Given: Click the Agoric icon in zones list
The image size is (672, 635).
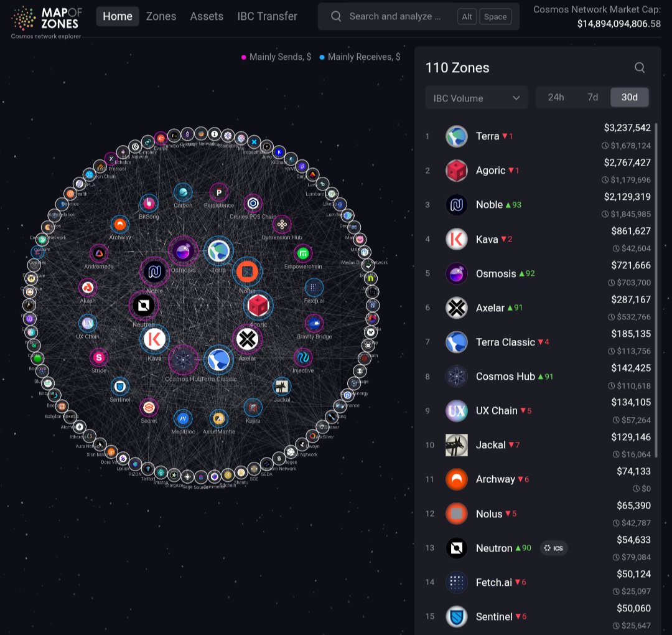Looking at the screenshot, I should [x=457, y=171].
